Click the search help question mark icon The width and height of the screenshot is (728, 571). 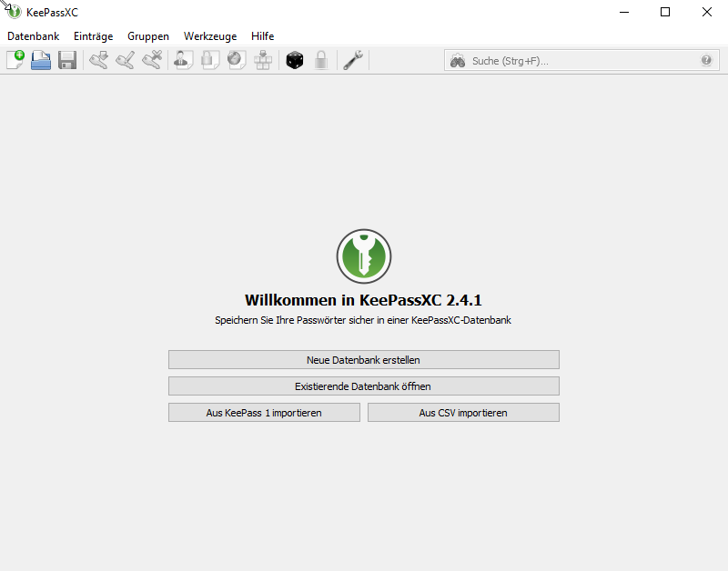(x=706, y=60)
